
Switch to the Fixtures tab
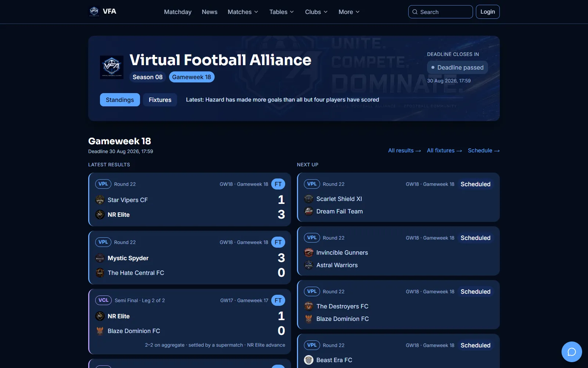(160, 100)
